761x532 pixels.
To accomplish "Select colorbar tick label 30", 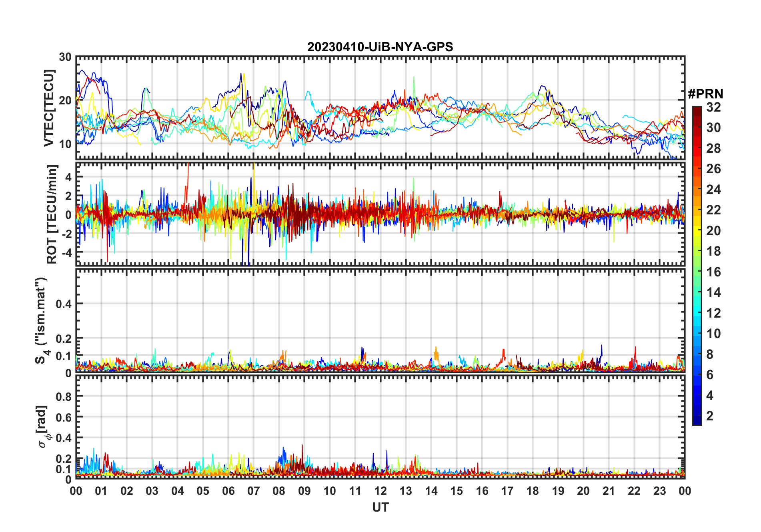I will (x=713, y=128).
